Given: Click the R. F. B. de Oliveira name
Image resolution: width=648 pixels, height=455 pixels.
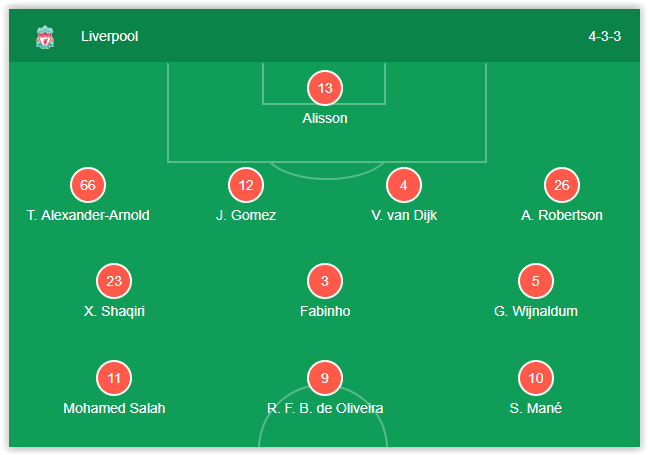Looking at the screenshot, I should [x=325, y=408].
